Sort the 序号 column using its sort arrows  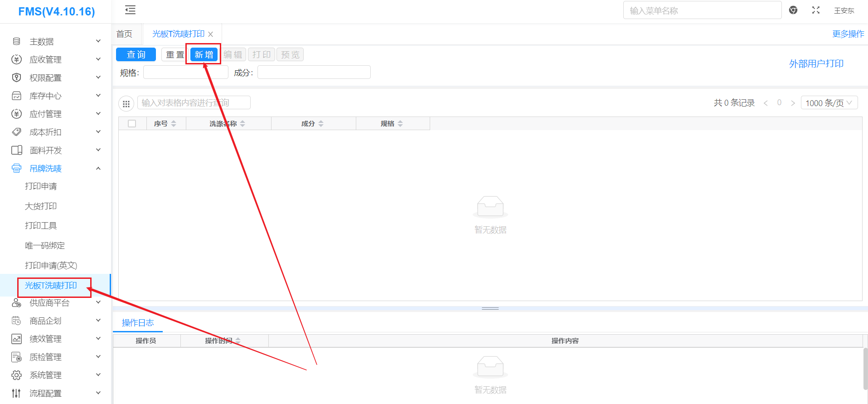174,124
